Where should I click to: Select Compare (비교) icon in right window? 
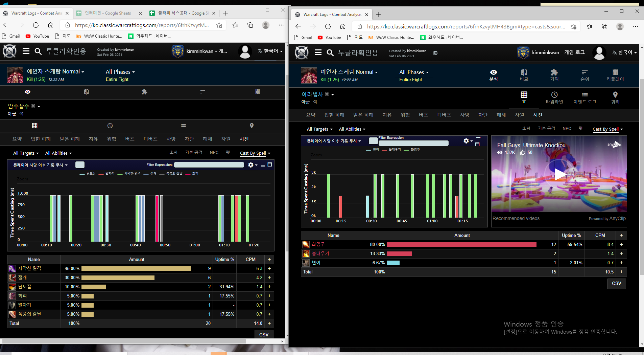coord(524,75)
